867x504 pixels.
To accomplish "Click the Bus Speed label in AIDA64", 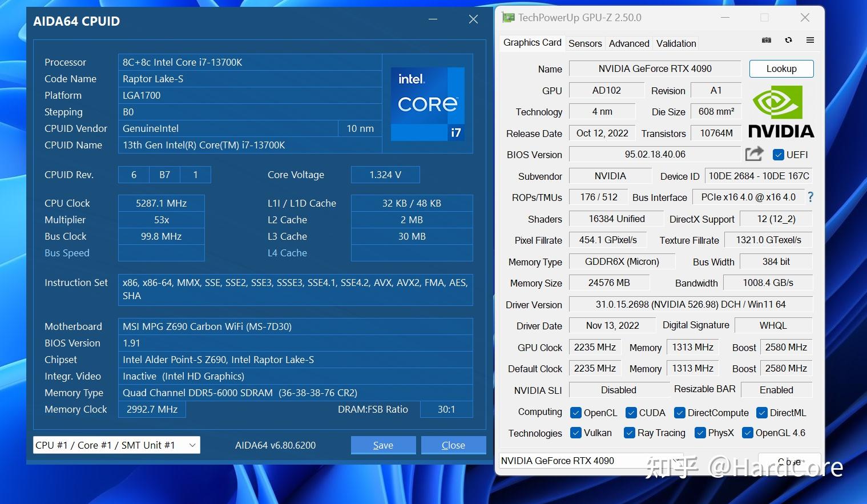I will click(x=67, y=253).
